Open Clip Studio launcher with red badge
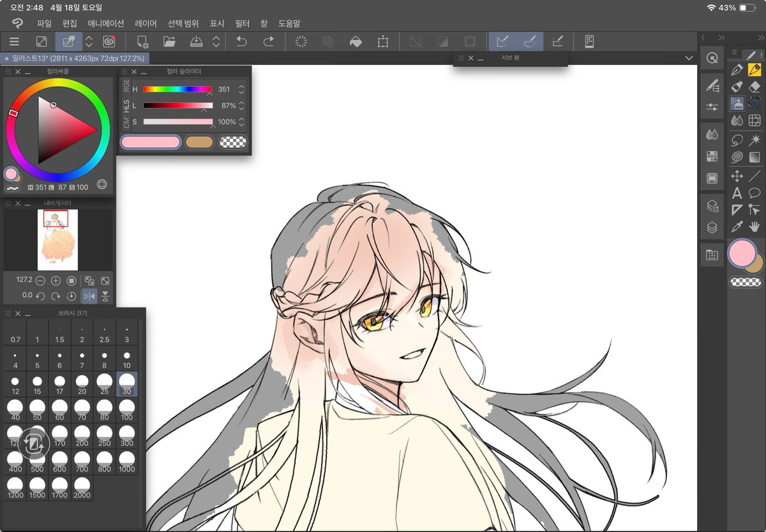 109,41
